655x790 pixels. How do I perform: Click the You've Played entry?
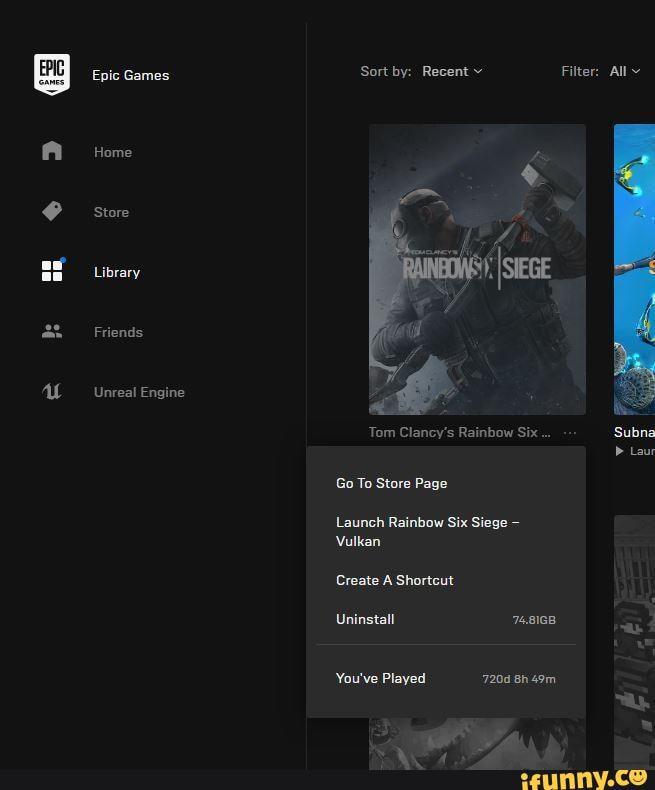click(x=446, y=679)
